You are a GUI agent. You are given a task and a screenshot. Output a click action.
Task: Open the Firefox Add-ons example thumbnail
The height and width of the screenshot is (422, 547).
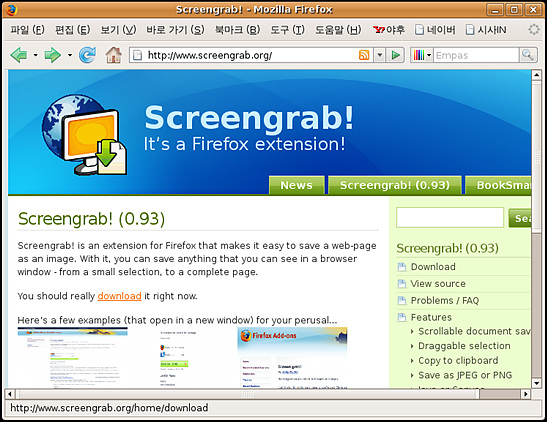(x=292, y=357)
